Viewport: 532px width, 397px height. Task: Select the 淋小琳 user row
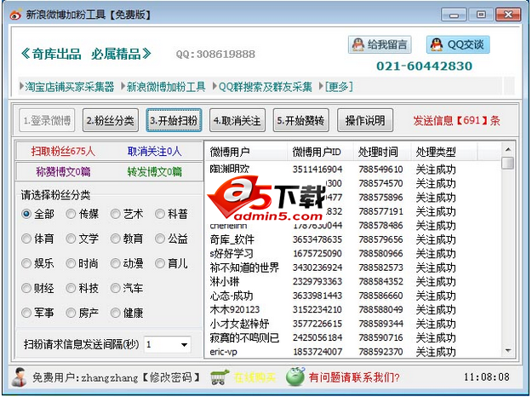pyautogui.click(x=353, y=281)
